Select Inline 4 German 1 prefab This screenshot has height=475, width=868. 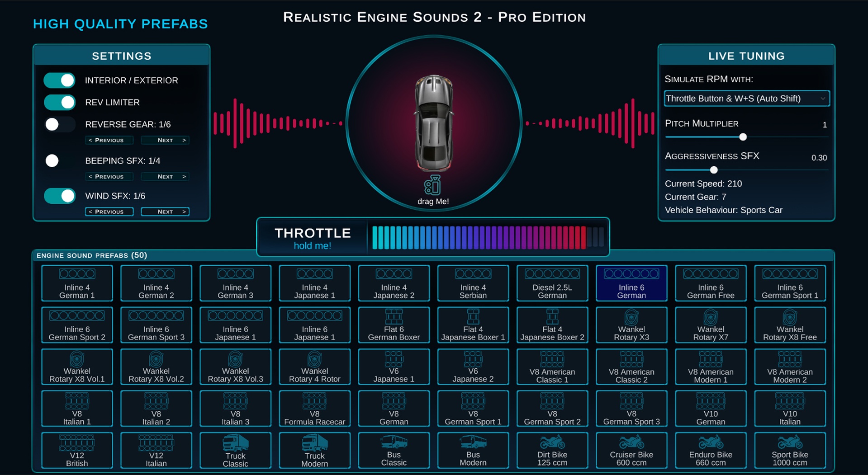pyautogui.click(x=77, y=283)
